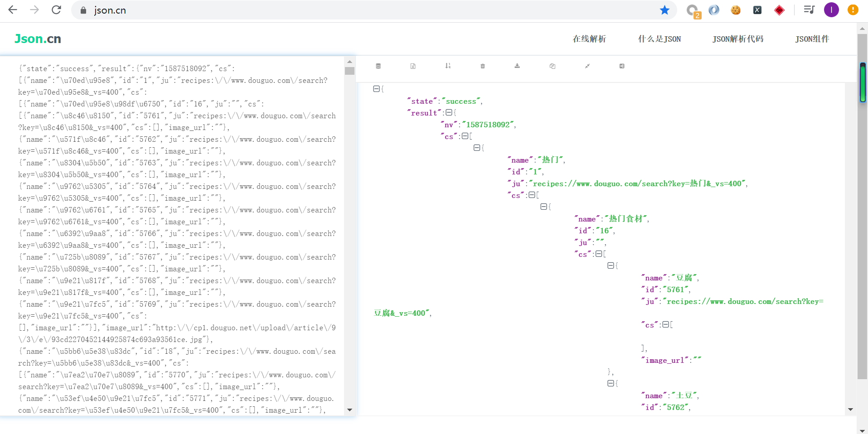Click the Json.cn logo link
The width and height of the screenshot is (868, 434).
pyautogui.click(x=38, y=39)
